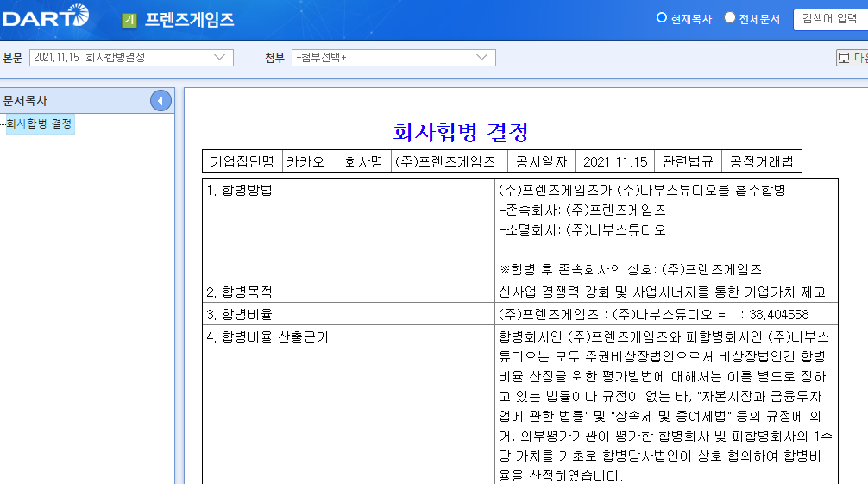This screenshot has height=484, width=868.
Task: Click the download icon button at right
Action: (852, 58)
